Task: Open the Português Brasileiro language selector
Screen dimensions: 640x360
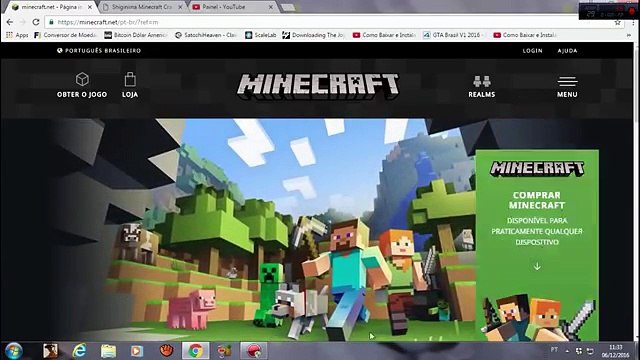Action: tap(99, 51)
